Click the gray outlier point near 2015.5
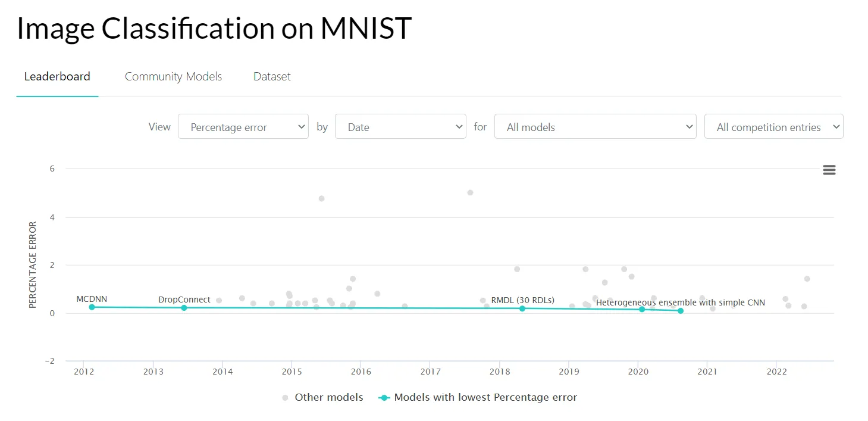This screenshot has height=421, width=868. pyautogui.click(x=321, y=198)
